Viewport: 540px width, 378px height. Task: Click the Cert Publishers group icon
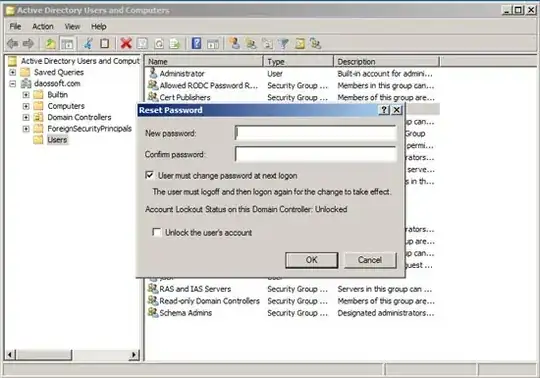coord(153,97)
